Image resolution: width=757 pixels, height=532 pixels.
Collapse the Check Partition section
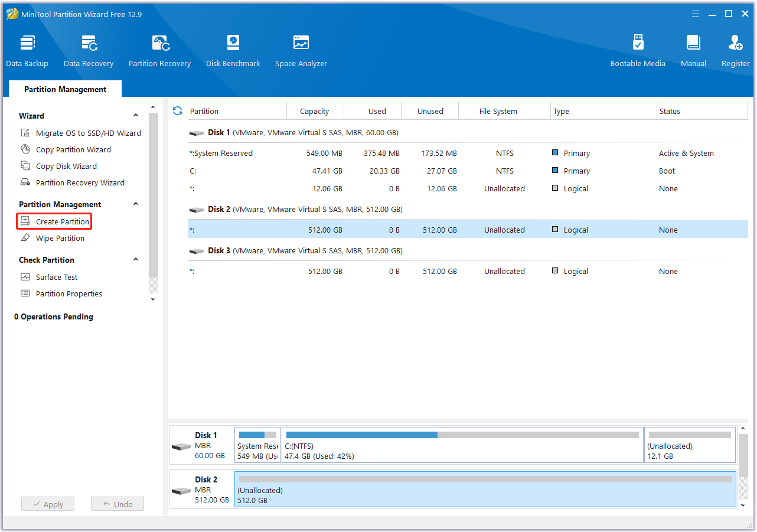coord(136,260)
